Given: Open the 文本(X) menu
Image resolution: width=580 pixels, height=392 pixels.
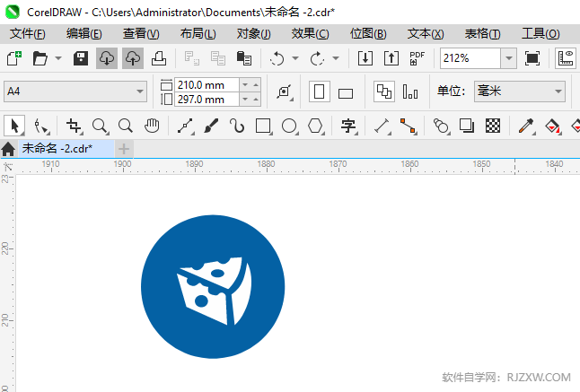Looking at the screenshot, I should point(426,34).
